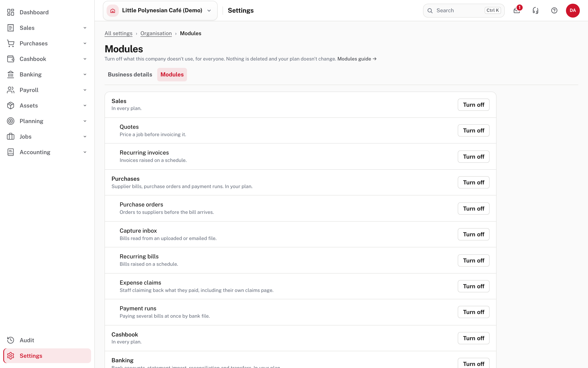Turn off Expense claims
588x368 pixels.
click(x=473, y=286)
